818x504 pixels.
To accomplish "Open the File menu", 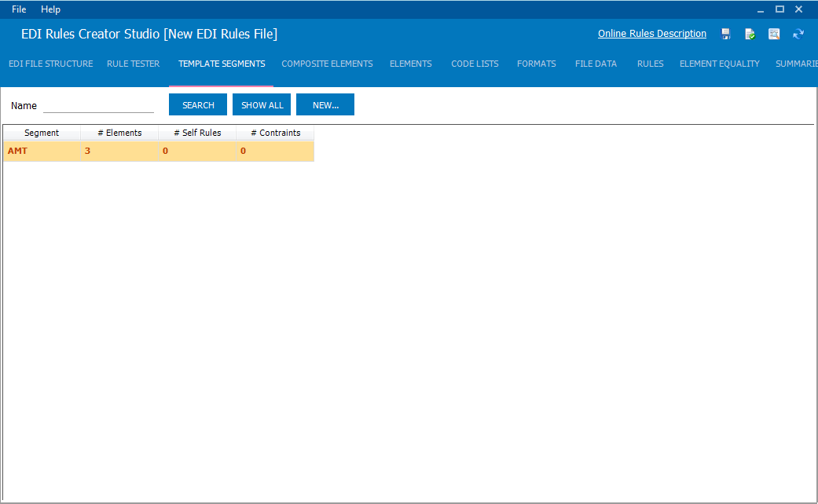I will tap(18, 9).
